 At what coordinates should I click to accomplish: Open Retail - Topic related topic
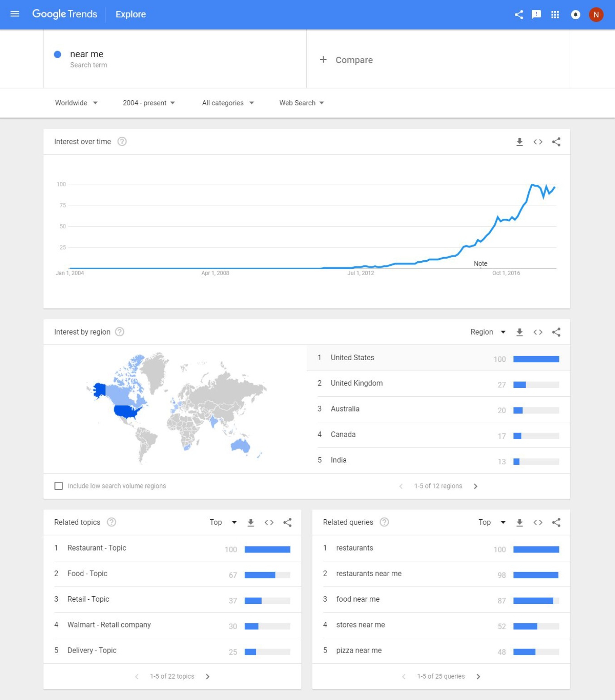[172, 599]
